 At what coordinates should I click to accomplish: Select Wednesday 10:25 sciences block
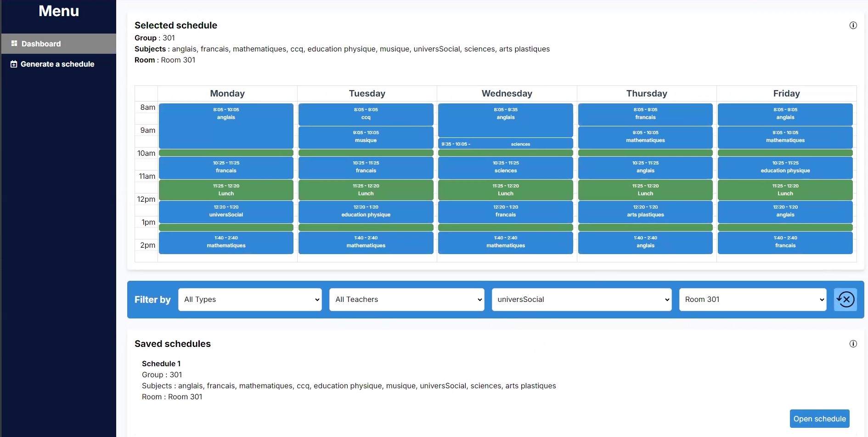point(506,168)
